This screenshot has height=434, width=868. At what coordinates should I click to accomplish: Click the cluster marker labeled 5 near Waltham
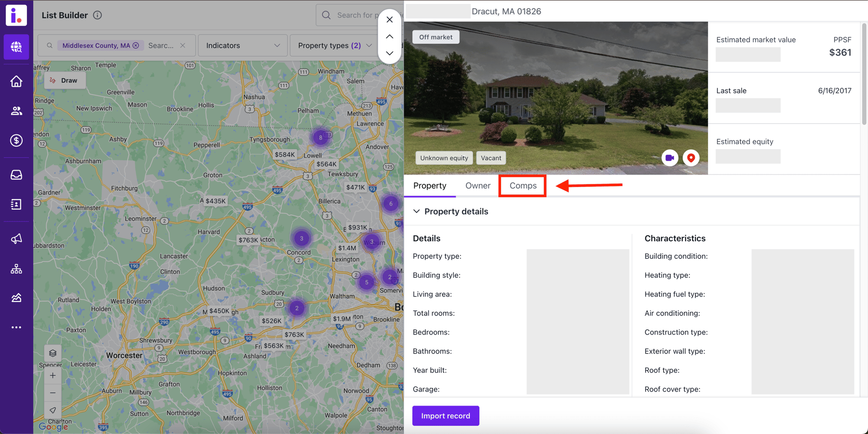tap(366, 282)
